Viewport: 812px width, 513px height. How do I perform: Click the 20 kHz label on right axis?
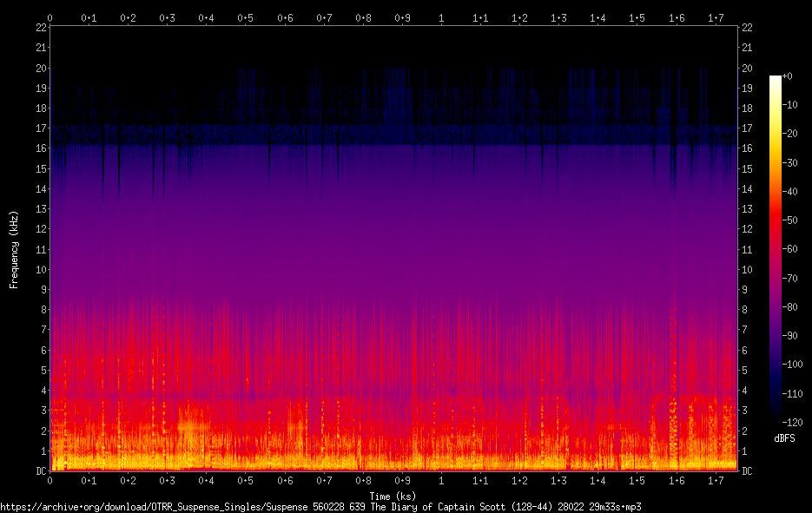[747, 68]
